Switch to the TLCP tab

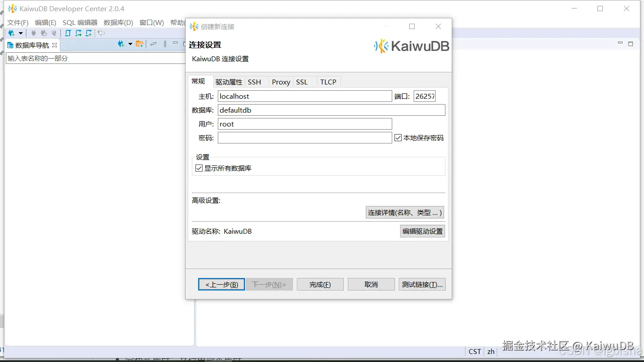328,82
